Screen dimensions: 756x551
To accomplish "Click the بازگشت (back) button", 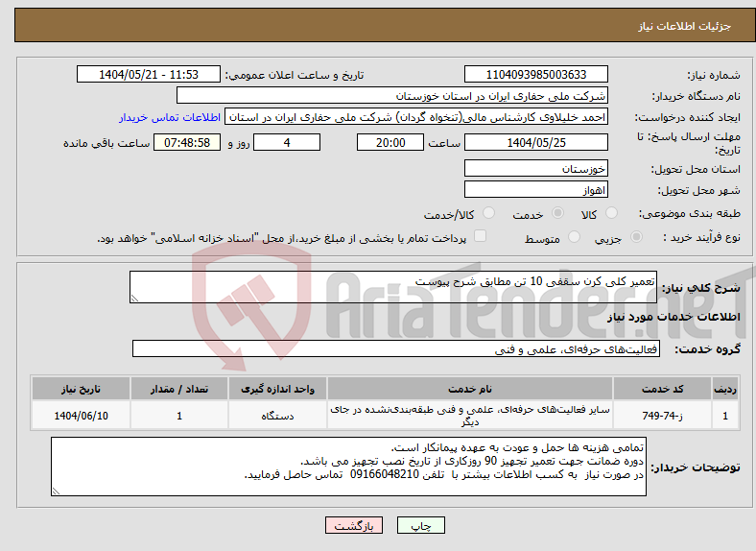I will [354, 525].
